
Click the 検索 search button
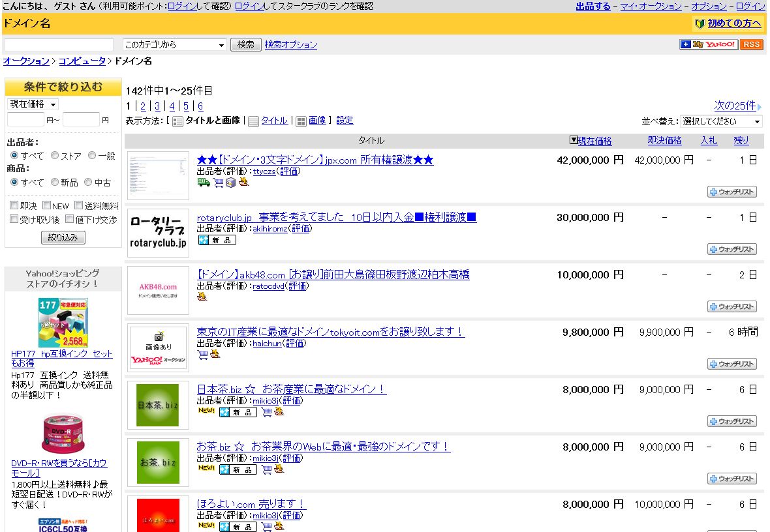coord(245,45)
